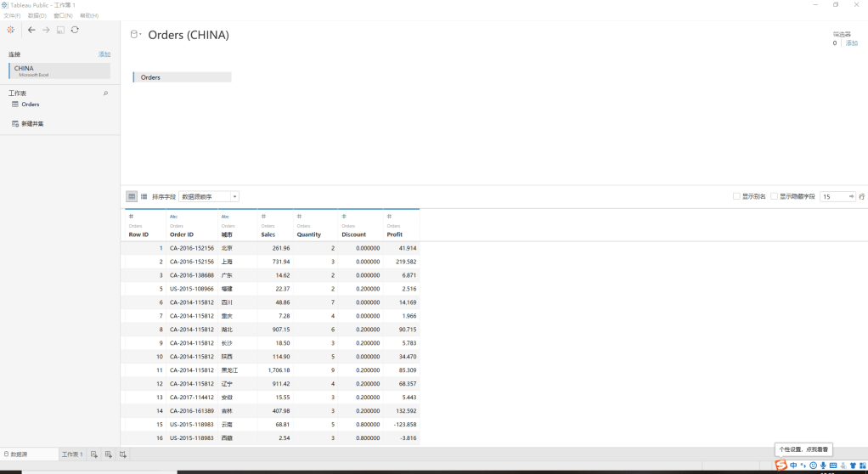868x474 pixels.
Task: Open the 排序字段 sort order dropdown
Action: [x=209, y=196]
